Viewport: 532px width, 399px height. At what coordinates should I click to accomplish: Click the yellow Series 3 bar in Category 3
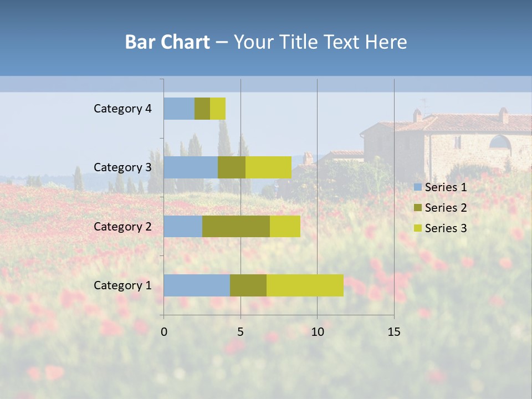268,167
